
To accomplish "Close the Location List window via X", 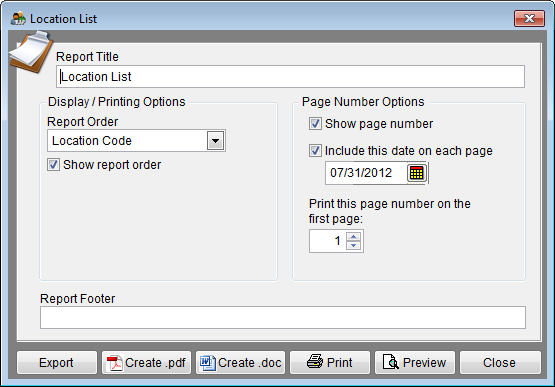I will 529,18.
